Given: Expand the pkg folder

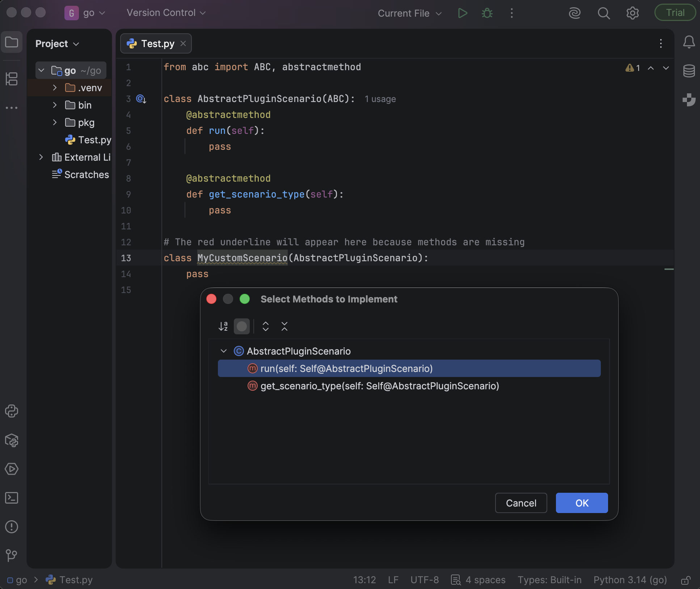Looking at the screenshot, I should (x=55, y=123).
